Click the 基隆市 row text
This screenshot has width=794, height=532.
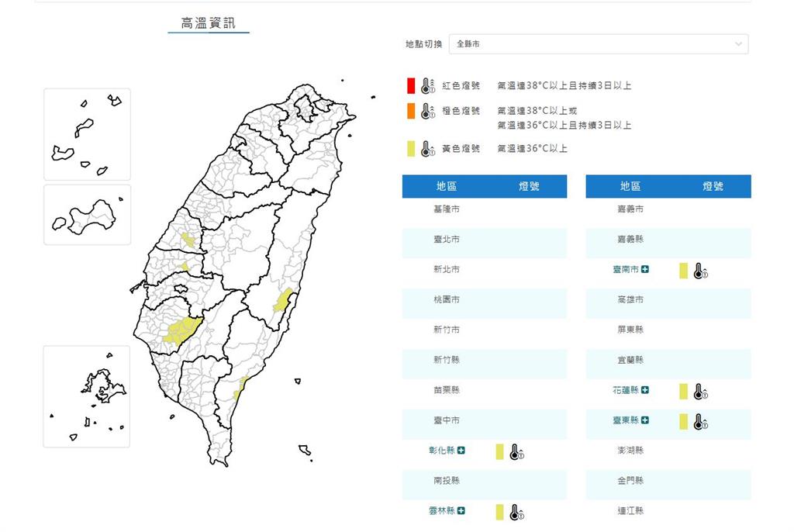click(447, 209)
